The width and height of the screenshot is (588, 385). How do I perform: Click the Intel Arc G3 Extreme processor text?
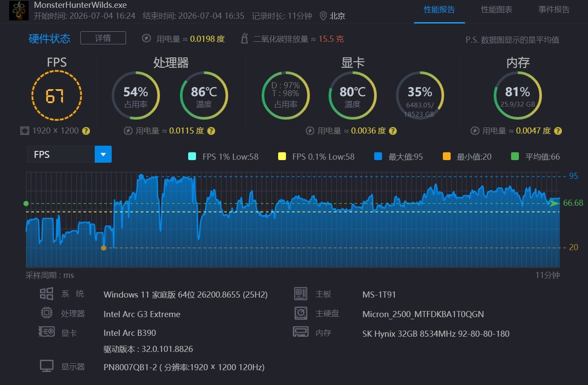(142, 314)
